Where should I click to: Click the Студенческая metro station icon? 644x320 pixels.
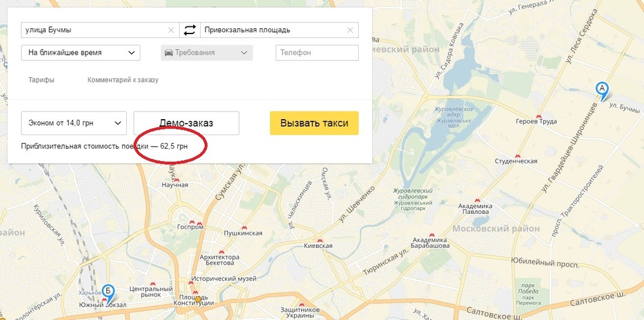(x=518, y=156)
